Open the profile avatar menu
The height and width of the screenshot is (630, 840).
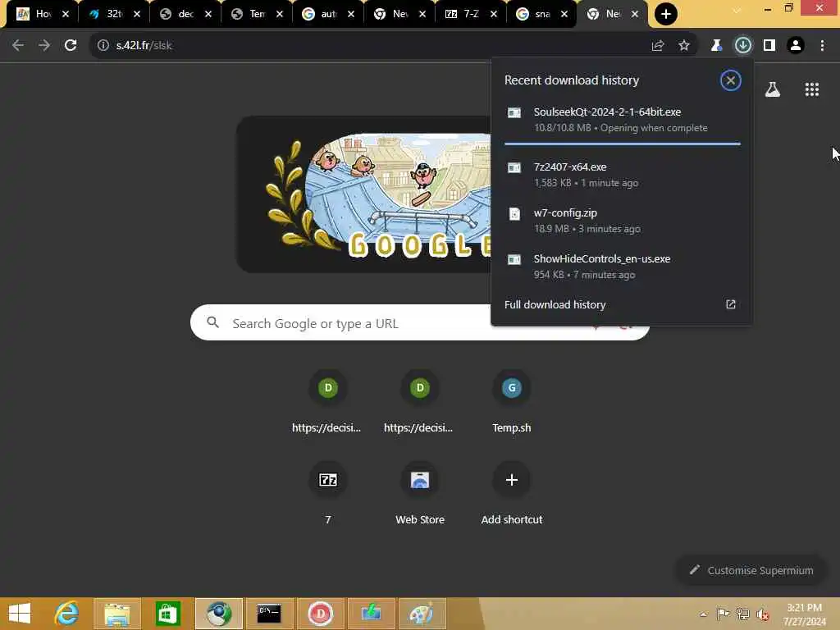[796, 46]
